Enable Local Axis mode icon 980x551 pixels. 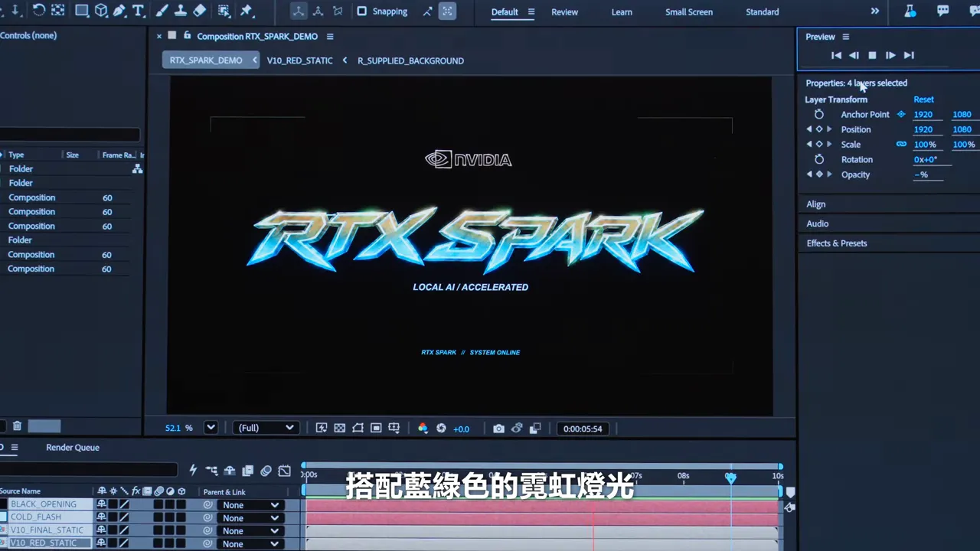(x=298, y=11)
